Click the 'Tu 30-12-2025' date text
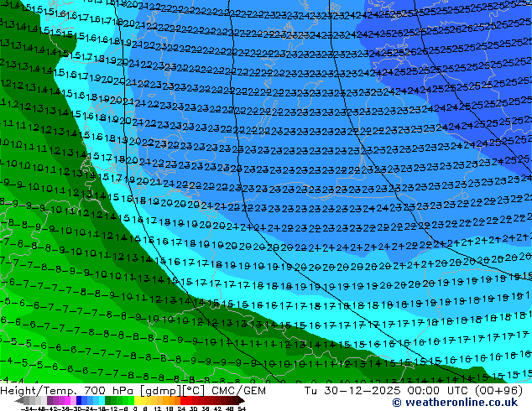The image size is (532, 411). (353, 391)
